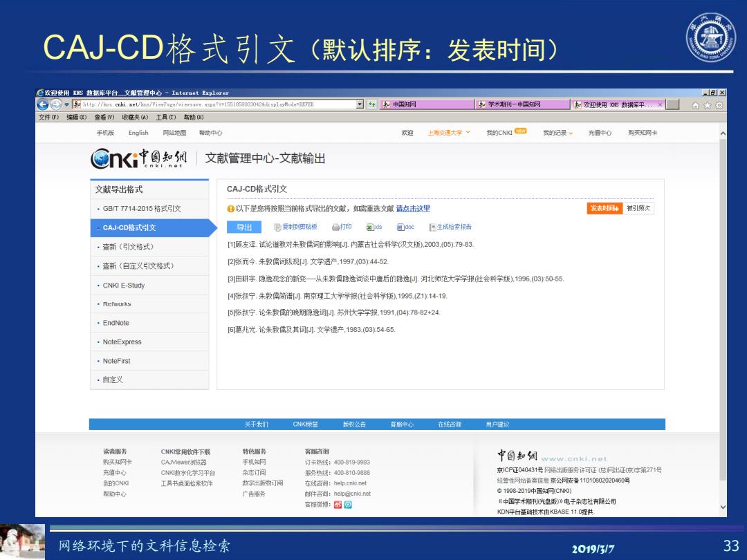Open the browser tools gear icon
This screenshot has height=560, width=747.
tap(719, 105)
